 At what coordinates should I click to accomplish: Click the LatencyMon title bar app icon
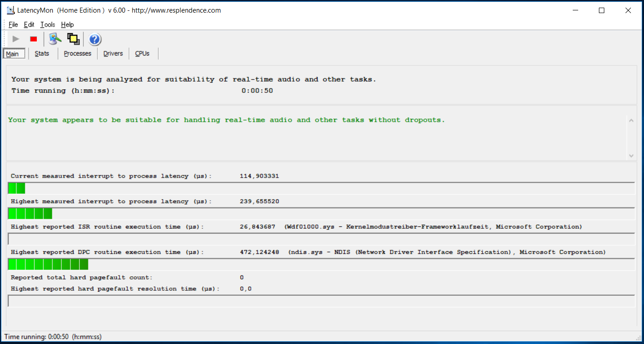[x=11, y=10]
